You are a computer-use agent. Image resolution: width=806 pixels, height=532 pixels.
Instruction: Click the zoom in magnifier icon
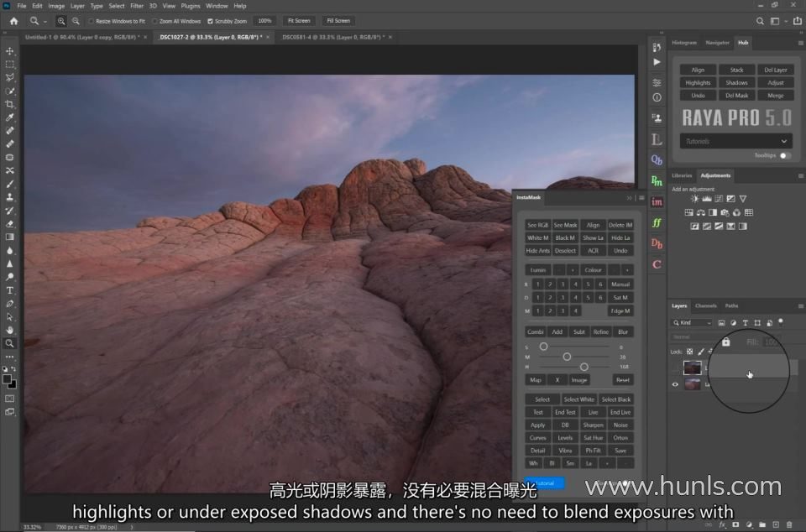(61, 20)
